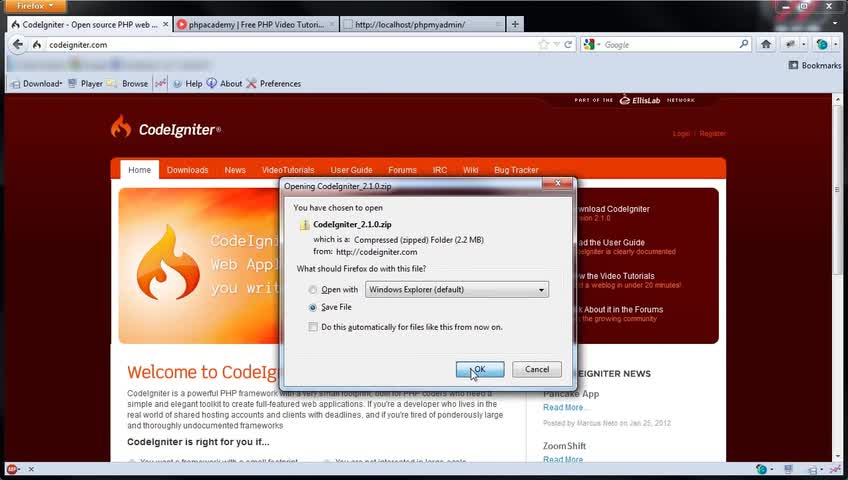Click the bookmark star in the address bar
The image size is (848, 480).
pos(544,44)
